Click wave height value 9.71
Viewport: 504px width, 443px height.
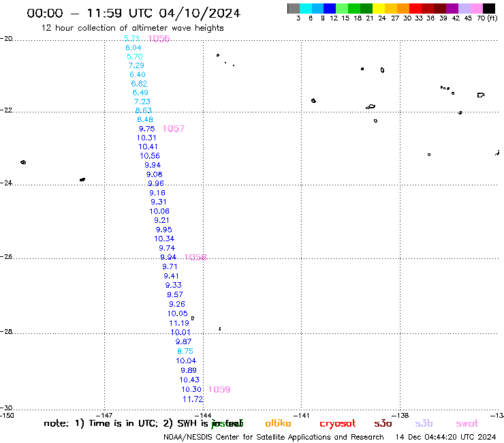tap(170, 266)
